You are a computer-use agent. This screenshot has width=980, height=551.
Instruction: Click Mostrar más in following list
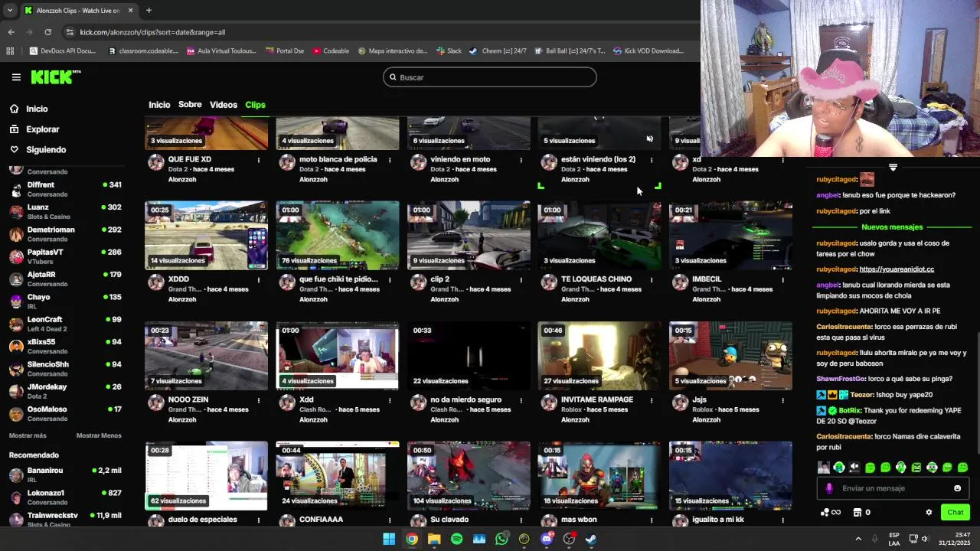(x=28, y=435)
